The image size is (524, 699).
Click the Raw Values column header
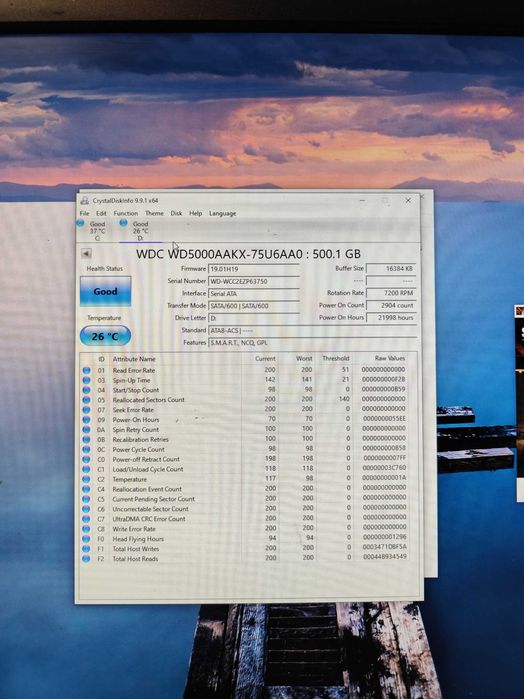point(389,358)
